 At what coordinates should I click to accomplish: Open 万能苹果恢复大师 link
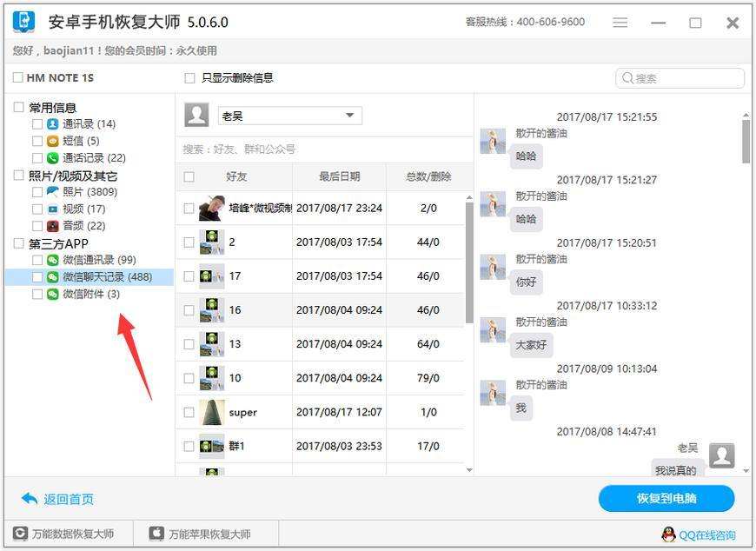coord(209,534)
